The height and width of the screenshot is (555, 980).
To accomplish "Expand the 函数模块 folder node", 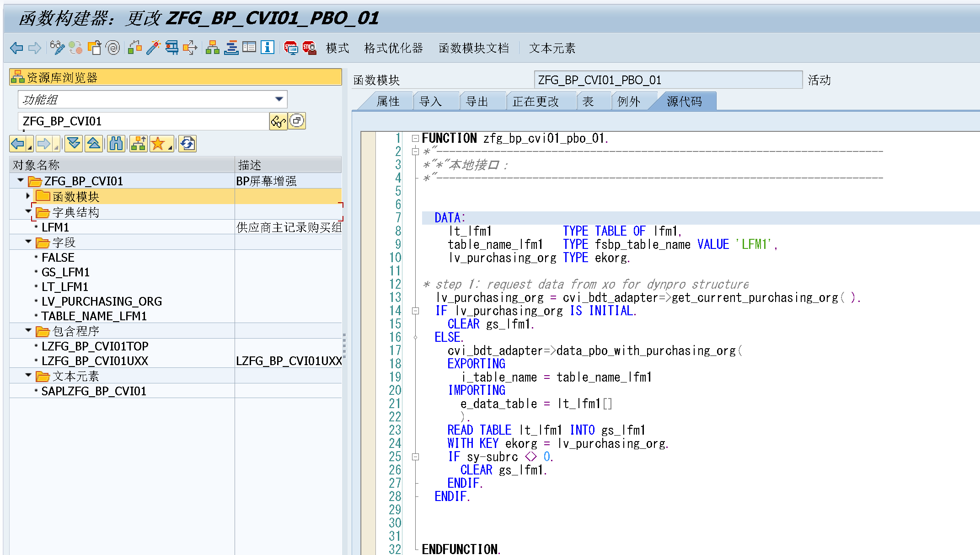I will (28, 196).
